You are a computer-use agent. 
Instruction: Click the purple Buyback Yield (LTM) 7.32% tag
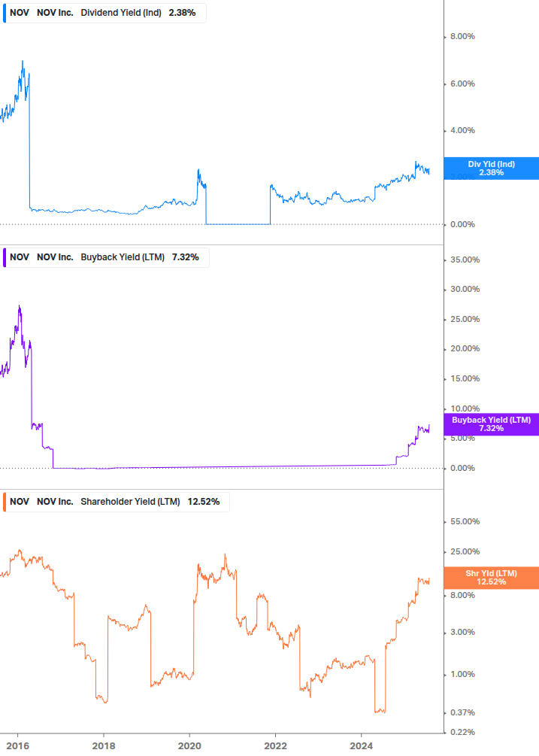tap(491, 424)
